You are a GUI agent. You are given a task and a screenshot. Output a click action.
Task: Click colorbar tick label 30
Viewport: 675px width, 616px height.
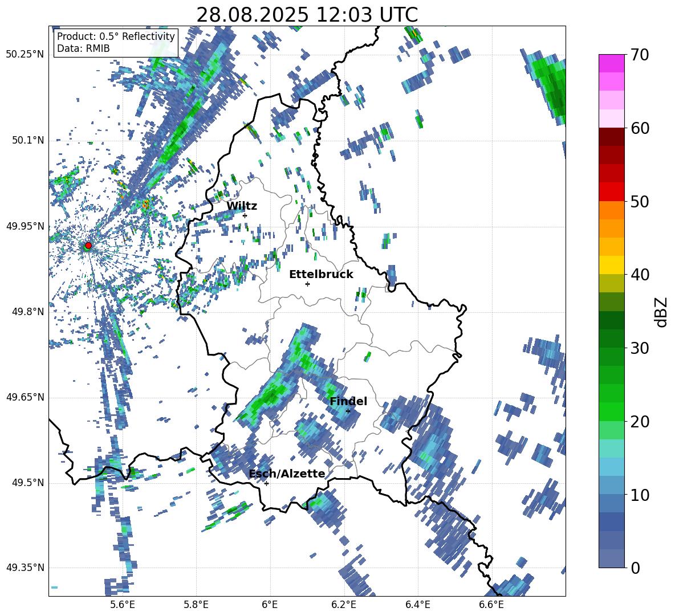click(x=640, y=348)
